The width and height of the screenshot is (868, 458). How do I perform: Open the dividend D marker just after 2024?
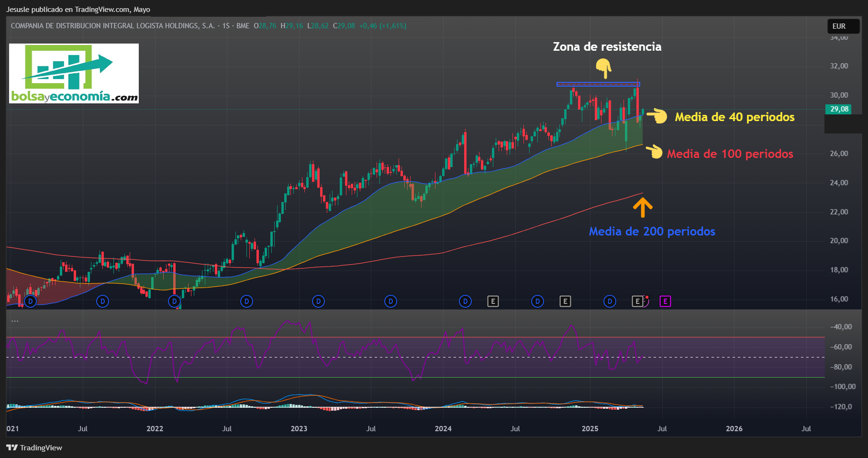pyautogui.click(x=465, y=302)
